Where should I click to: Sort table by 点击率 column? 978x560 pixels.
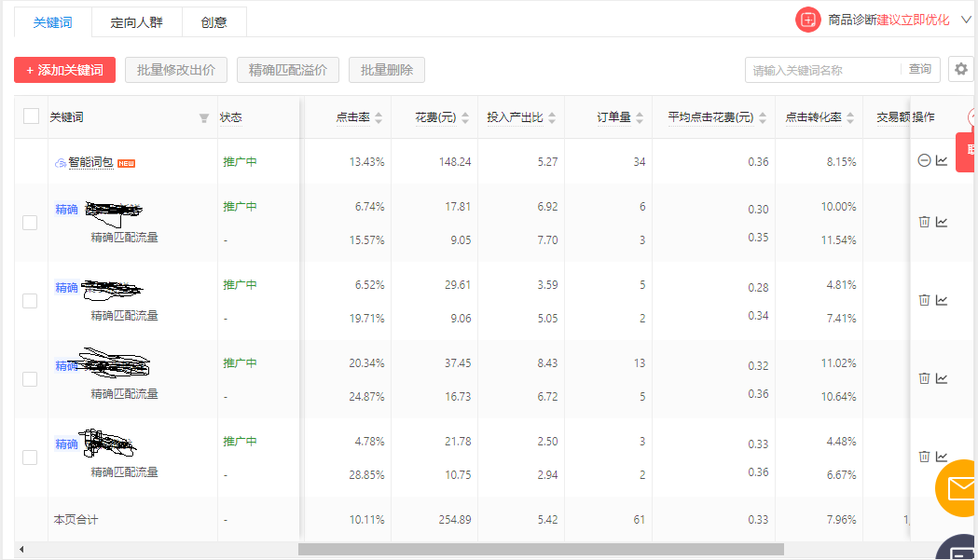pos(379,117)
